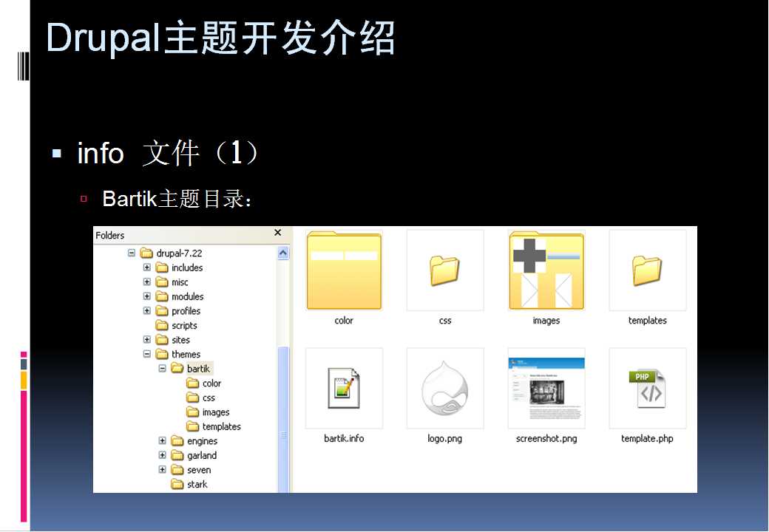769x532 pixels.
Task: Click the folder tree scroll-up arrow
Action: point(283,253)
